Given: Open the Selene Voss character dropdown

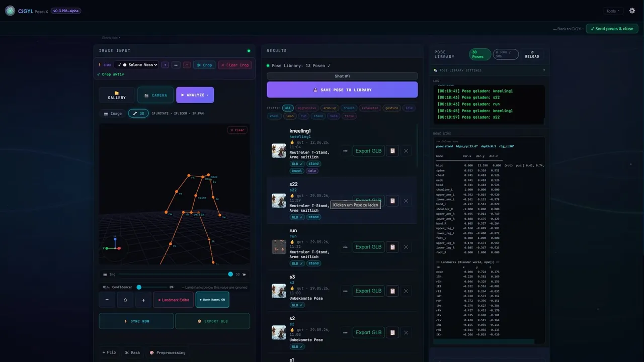Looking at the screenshot, I should pos(136,65).
